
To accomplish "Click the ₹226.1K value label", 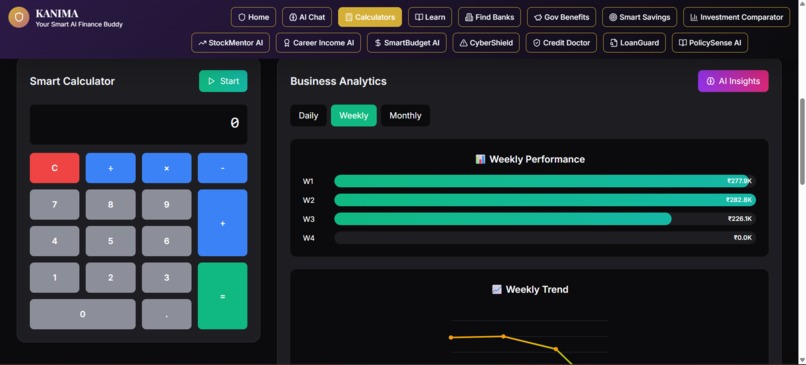I will [740, 219].
